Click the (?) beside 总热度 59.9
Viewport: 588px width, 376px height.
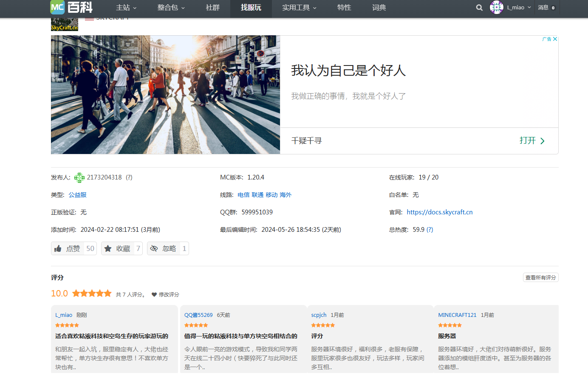coord(430,230)
